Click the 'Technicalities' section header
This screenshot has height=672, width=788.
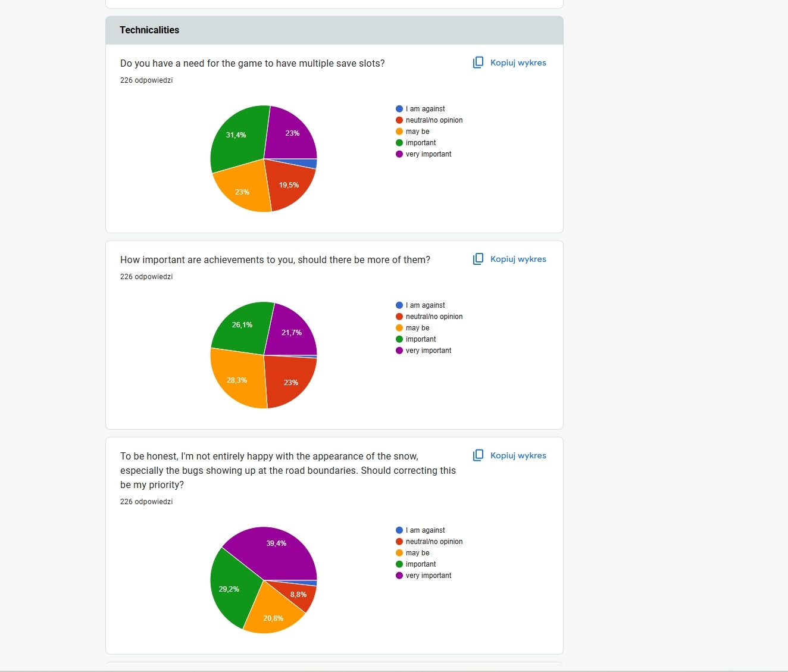click(x=149, y=30)
